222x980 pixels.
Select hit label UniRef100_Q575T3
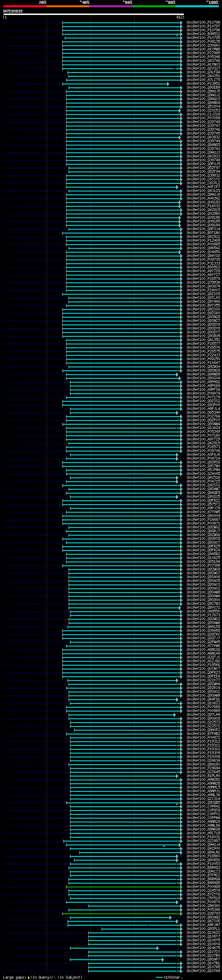tap(203, 504)
